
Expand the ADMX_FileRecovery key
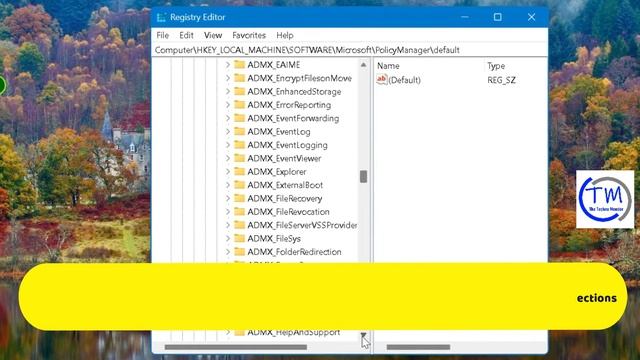(228, 198)
